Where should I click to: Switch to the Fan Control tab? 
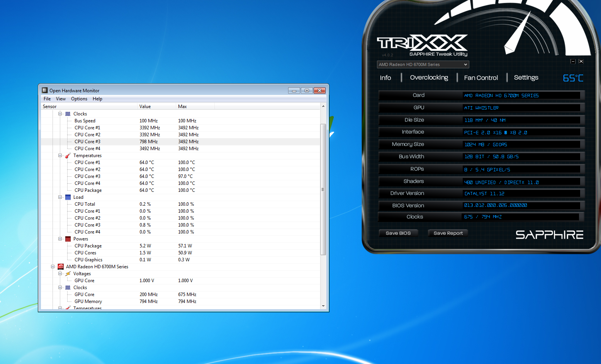click(x=481, y=78)
